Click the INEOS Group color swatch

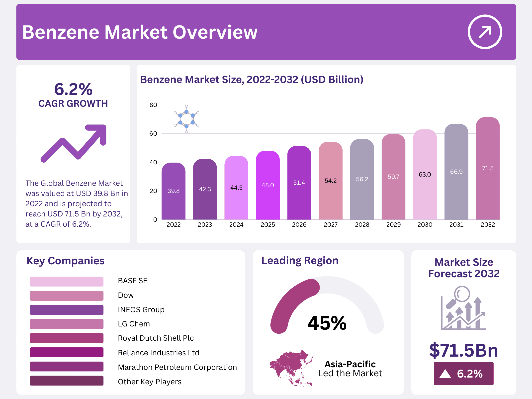[x=67, y=310]
